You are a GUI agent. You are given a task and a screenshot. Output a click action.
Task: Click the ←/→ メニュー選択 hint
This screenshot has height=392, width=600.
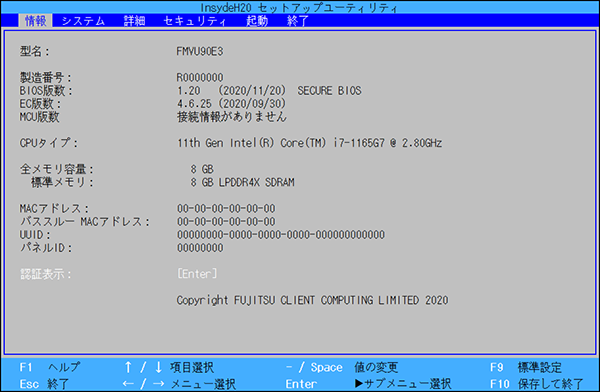click(179, 384)
